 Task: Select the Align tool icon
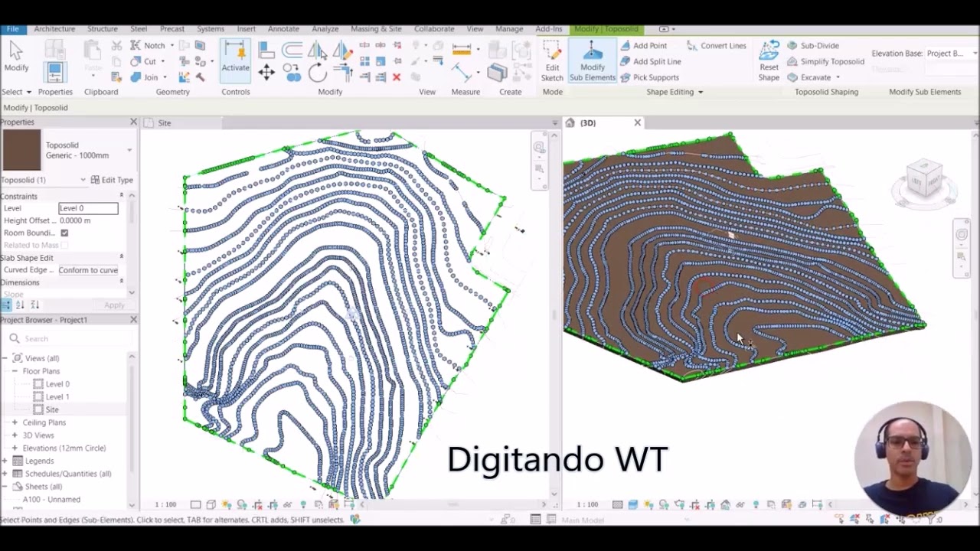(266, 50)
